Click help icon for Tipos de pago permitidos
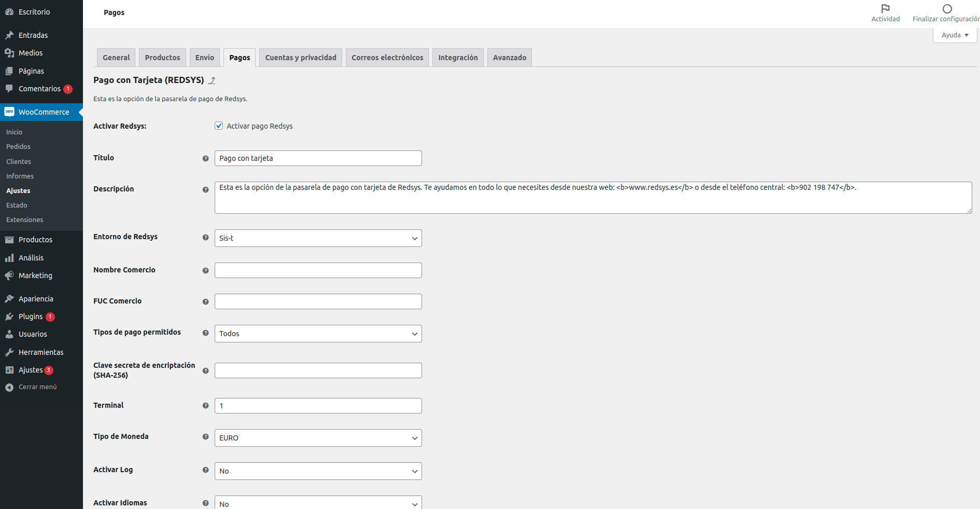Screen dimensions: 980x509 click(x=205, y=333)
